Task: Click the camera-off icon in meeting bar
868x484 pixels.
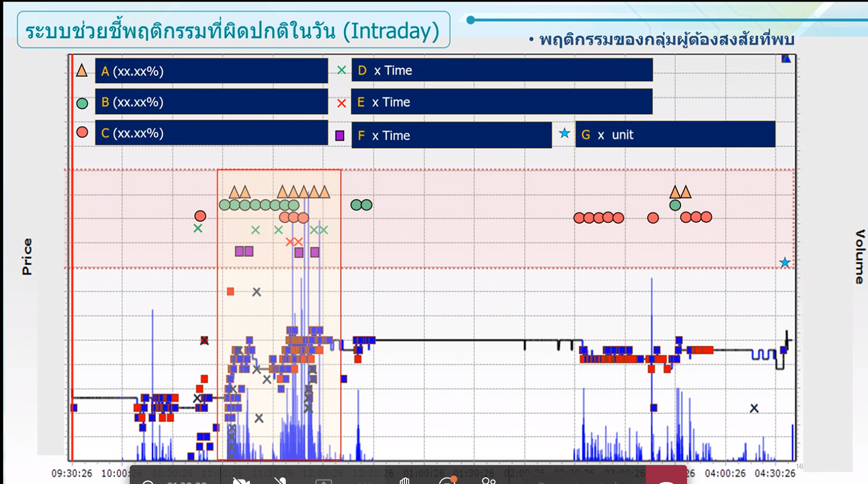Action: (241, 481)
